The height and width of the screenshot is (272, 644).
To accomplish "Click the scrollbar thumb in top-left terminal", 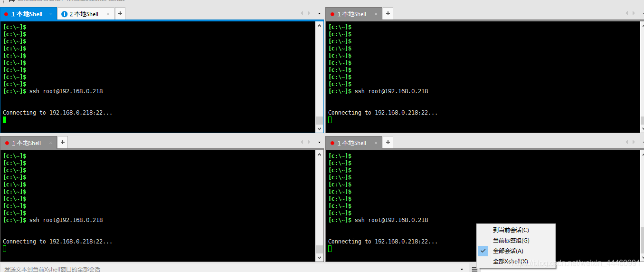I will click(x=319, y=120).
